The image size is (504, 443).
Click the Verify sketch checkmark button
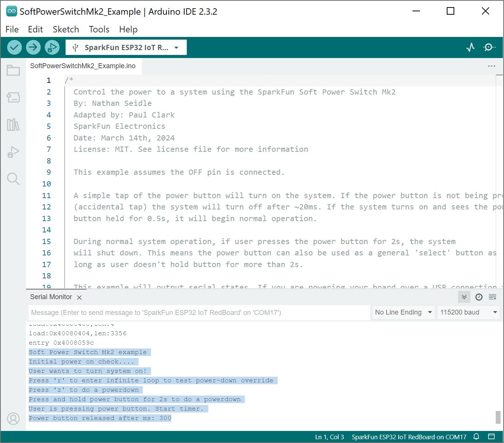tap(14, 47)
